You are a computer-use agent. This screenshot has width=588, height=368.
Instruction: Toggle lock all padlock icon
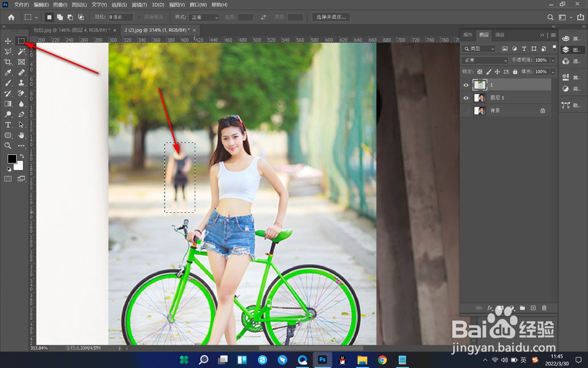tap(515, 72)
